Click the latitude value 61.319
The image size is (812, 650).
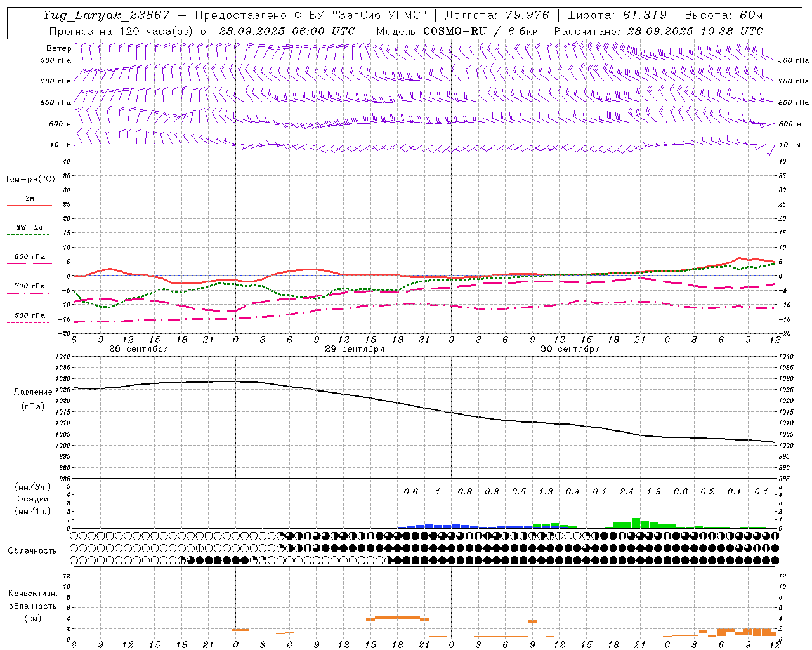click(645, 16)
